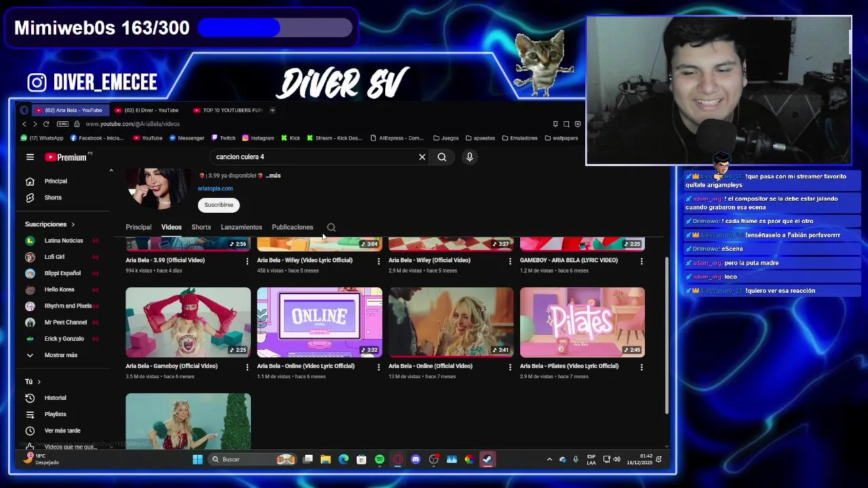Open options for Aria Bela - 3.99 (Official Video)

(x=247, y=261)
